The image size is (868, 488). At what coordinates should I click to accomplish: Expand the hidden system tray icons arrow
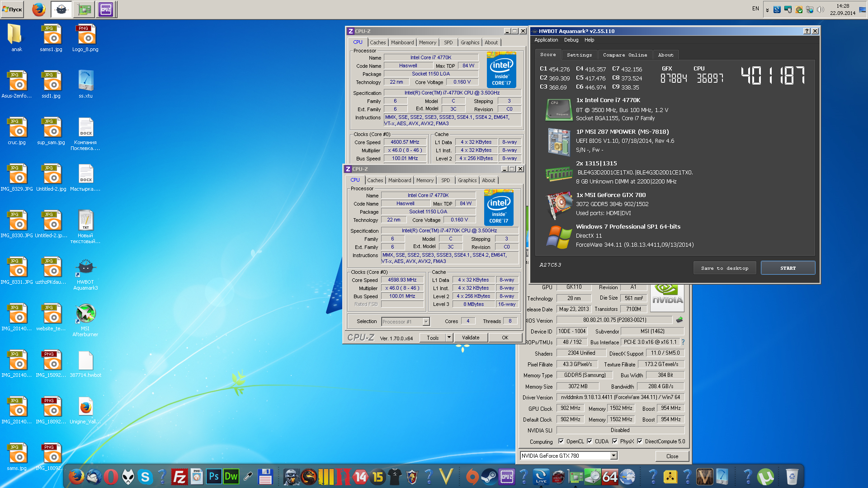pyautogui.click(x=767, y=9)
